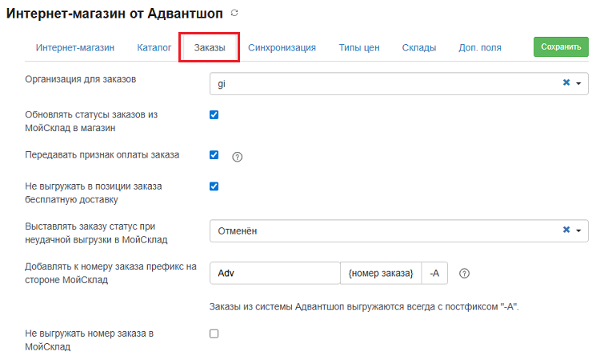Uncheck 'Передавать признак оплаты заказа'
The image size is (592, 364).
click(214, 155)
